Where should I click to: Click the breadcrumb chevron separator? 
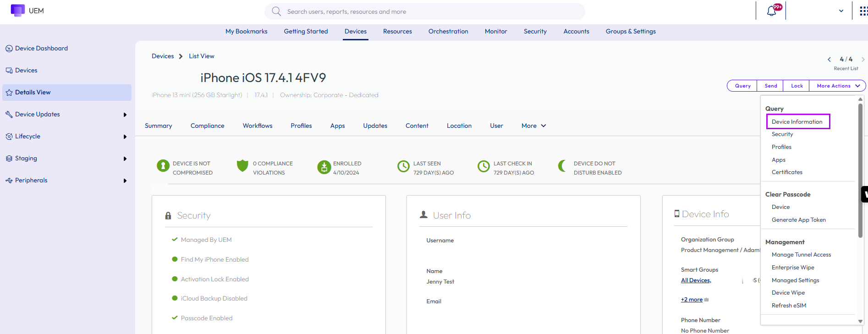(181, 56)
